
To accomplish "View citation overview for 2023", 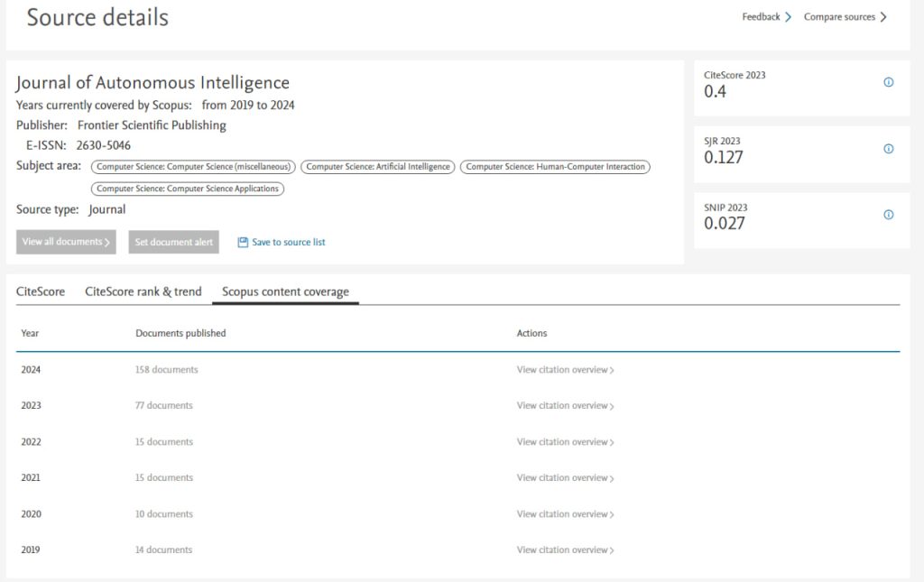I will coord(565,406).
